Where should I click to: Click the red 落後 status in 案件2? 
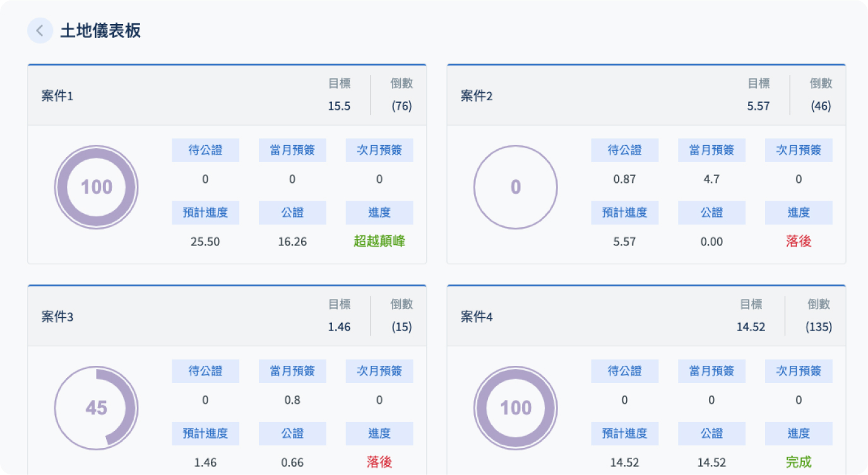[799, 242]
